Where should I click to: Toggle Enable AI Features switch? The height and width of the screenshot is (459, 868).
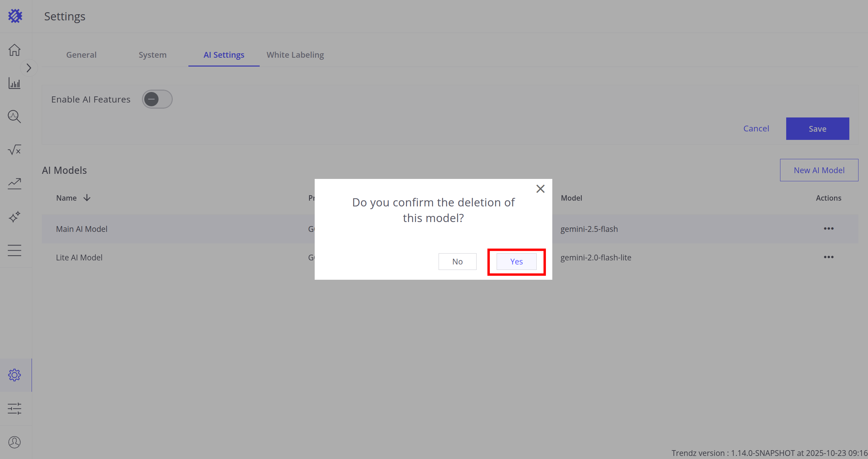click(157, 99)
